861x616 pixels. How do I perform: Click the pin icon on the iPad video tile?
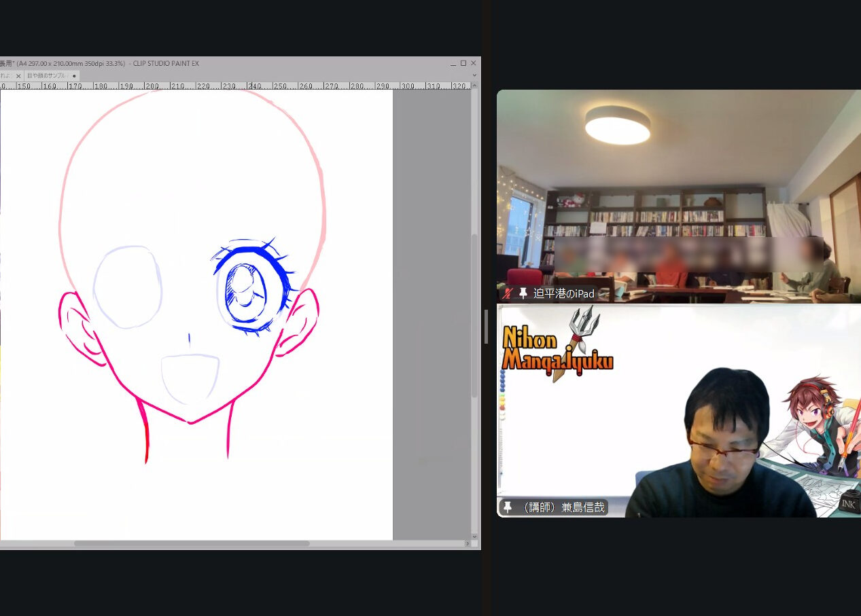(x=523, y=293)
